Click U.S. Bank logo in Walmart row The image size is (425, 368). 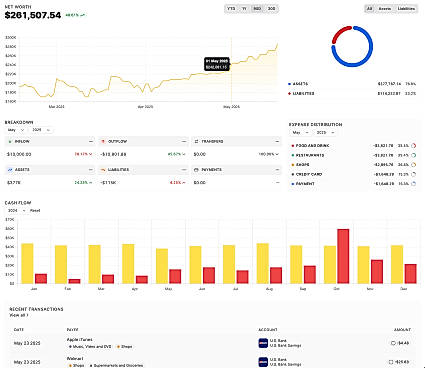(x=263, y=362)
